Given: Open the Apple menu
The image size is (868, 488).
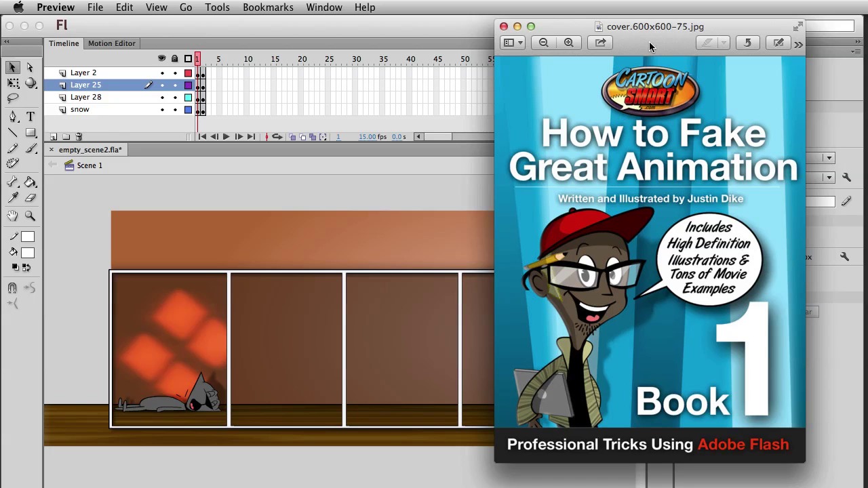Looking at the screenshot, I should (x=18, y=7).
